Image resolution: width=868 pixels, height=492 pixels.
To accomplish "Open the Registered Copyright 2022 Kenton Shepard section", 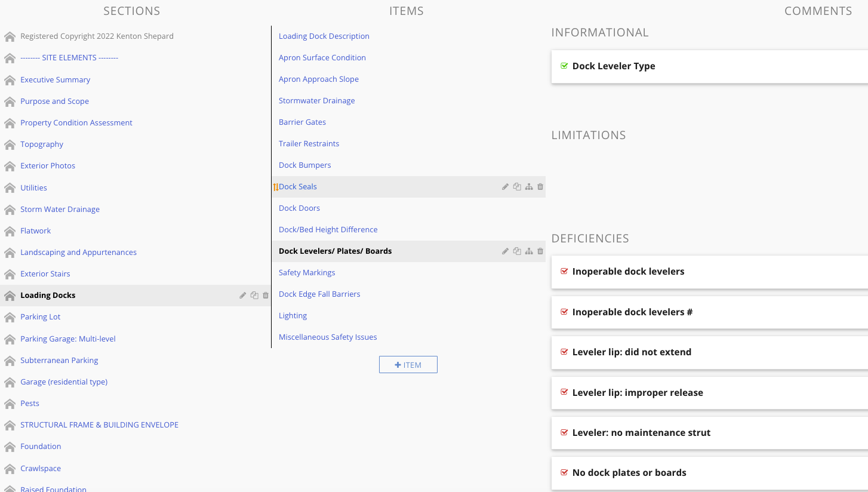I will 97,36.
